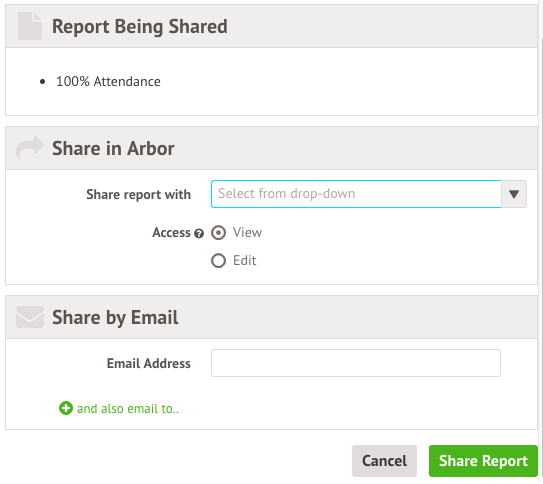
Task: Click the green plus icon to add another email
Action: (66, 408)
